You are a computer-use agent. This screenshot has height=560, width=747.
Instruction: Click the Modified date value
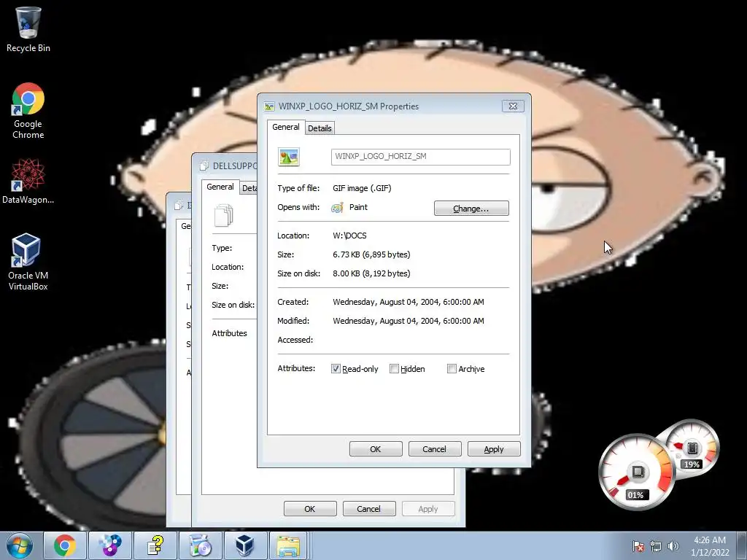(409, 321)
